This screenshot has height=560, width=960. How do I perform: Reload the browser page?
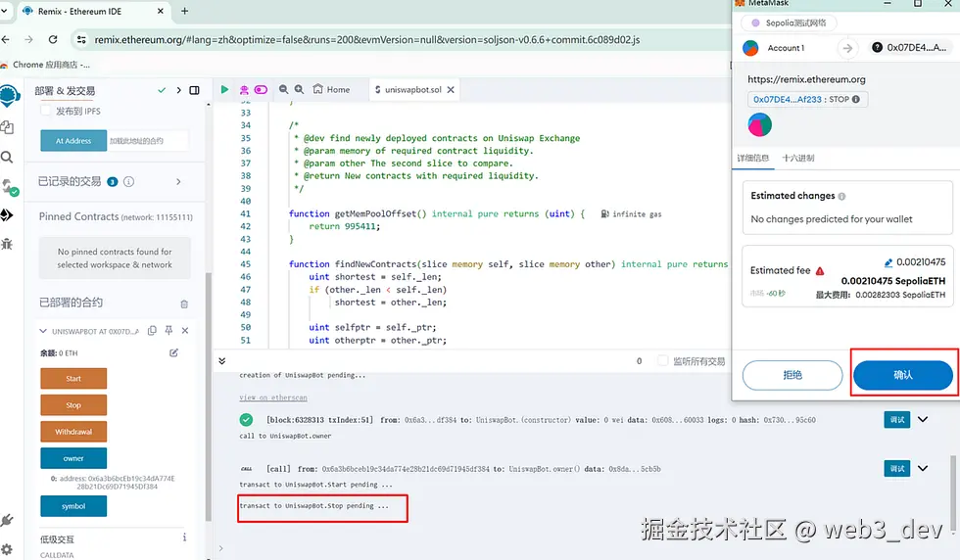coord(53,39)
